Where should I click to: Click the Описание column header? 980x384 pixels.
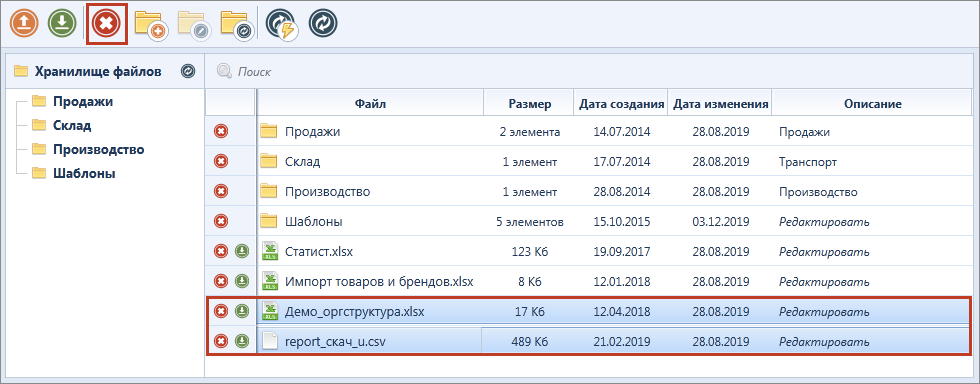pyautogui.click(x=872, y=104)
